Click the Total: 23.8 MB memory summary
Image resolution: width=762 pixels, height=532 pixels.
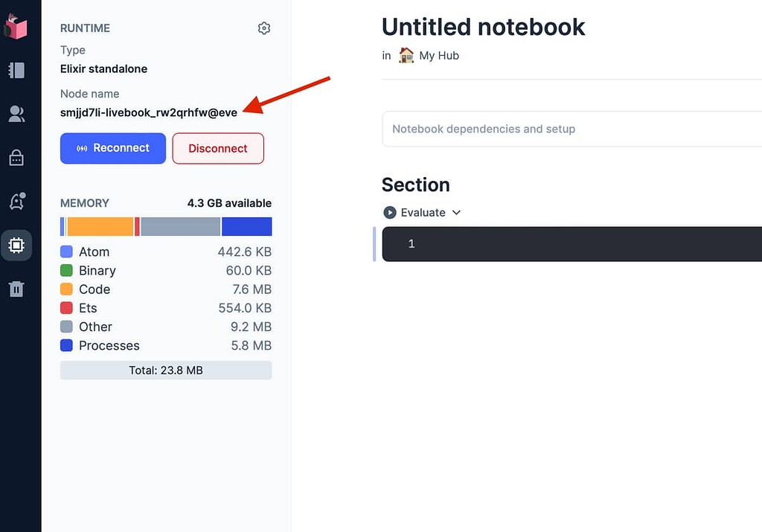(x=165, y=370)
